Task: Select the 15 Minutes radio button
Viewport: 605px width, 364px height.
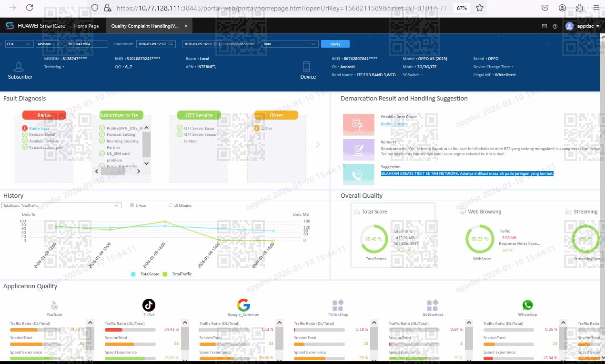Action: [x=171, y=205]
